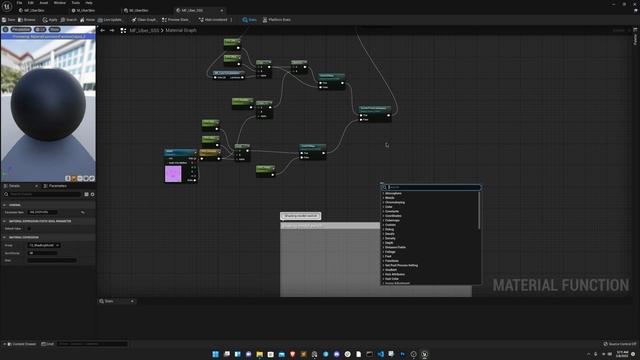Viewport: 640px width, 360px height.
Task: Click the node search box in context menu
Action: tap(431, 187)
